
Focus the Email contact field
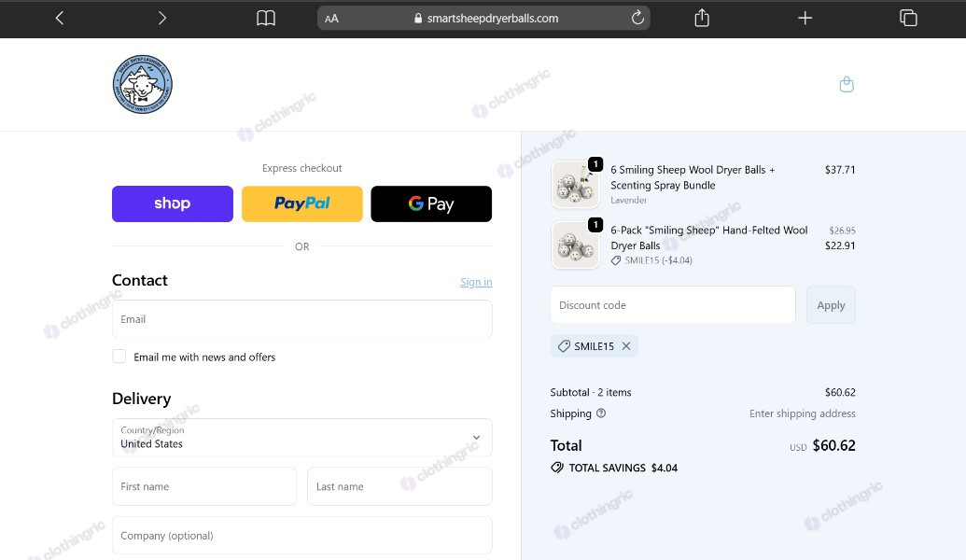pyautogui.click(x=301, y=319)
